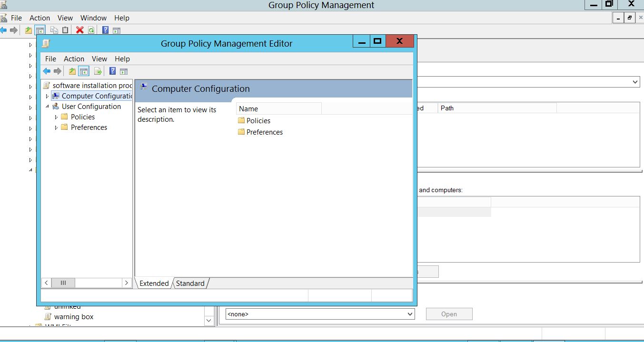Click the Back arrow in the Editor toolbar
644x342 pixels.
(46, 71)
